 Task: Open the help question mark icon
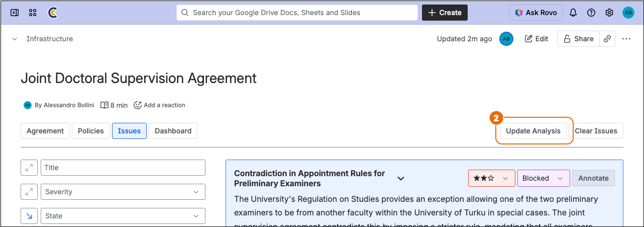coord(591,13)
